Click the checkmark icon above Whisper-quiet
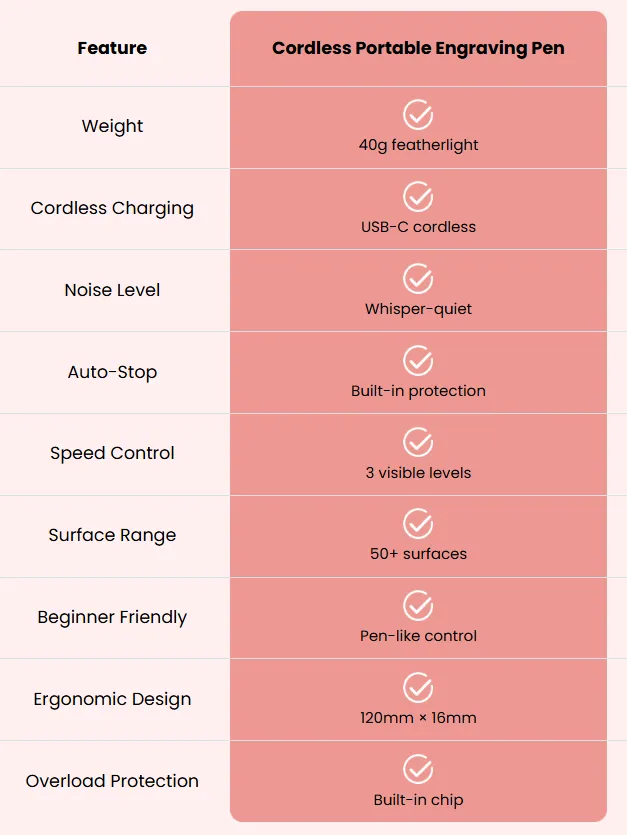The width and height of the screenshot is (627, 835). tap(418, 279)
